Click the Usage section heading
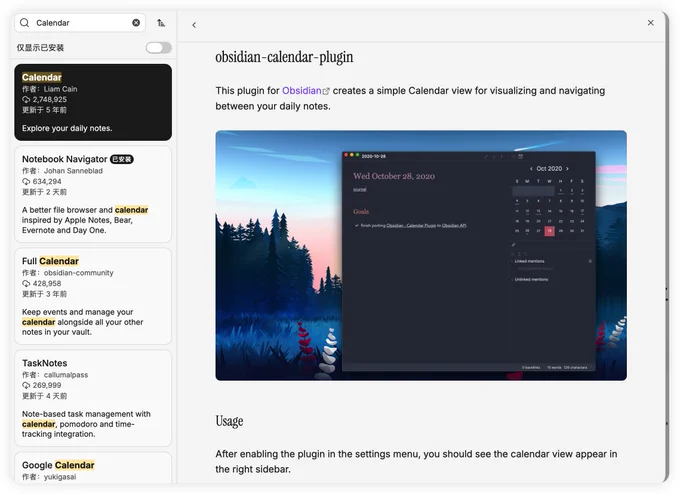Image resolution: width=680 pixels, height=494 pixels. tap(229, 421)
